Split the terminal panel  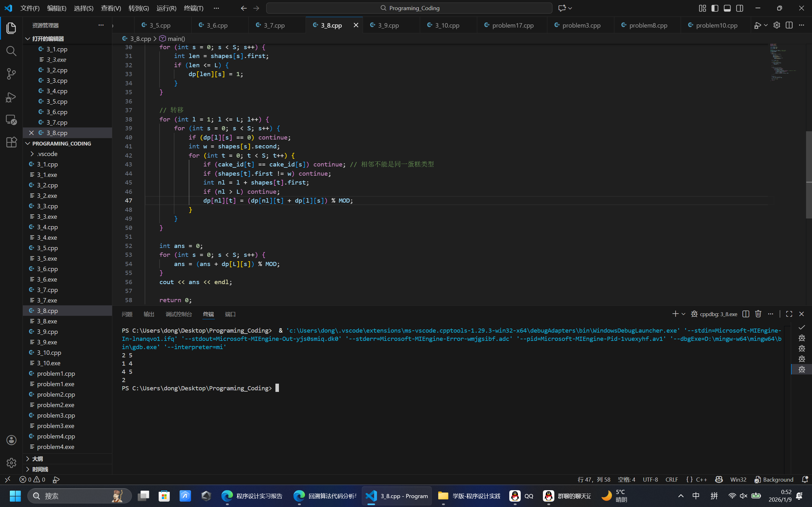[x=746, y=314]
